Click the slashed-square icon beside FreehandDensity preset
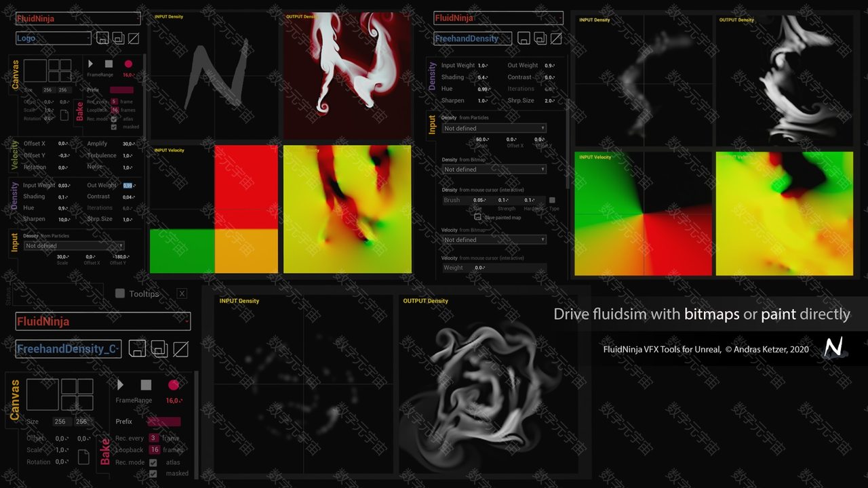868x488 pixels. coord(556,39)
